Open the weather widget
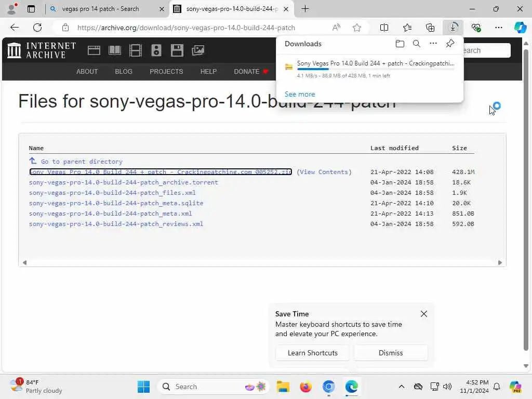The width and height of the screenshot is (532, 399). [x=36, y=387]
